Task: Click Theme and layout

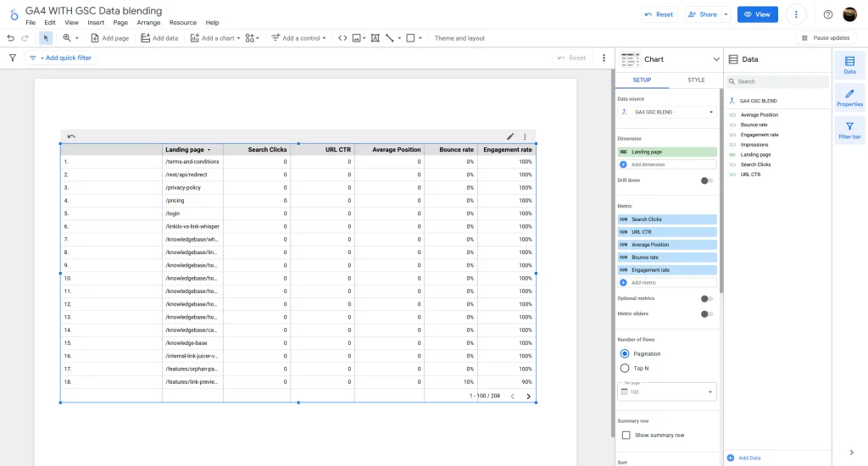Action: coord(459,38)
